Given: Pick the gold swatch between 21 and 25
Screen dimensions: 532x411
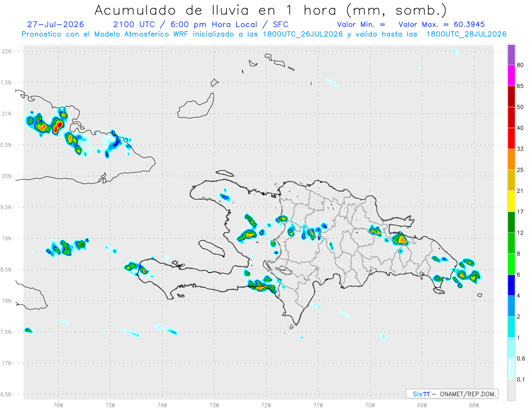Looking at the screenshot, I should (511, 180).
